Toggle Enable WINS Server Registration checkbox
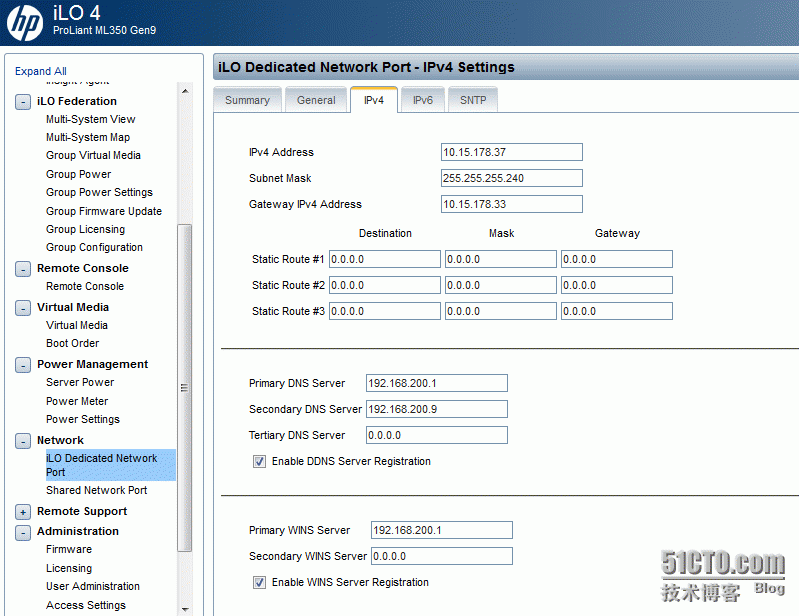Image resolution: width=799 pixels, height=616 pixels. (x=259, y=582)
